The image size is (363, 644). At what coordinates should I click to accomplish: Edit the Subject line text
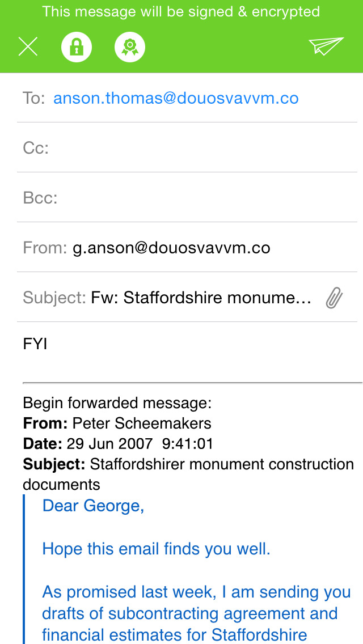[201, 298]
